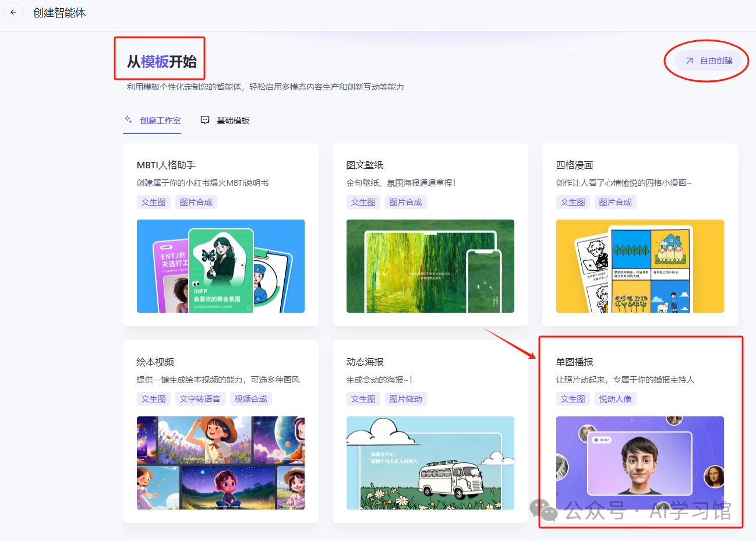Click the 四格漫画 comic preview image

pyautogui.click(x=640, y=266)
